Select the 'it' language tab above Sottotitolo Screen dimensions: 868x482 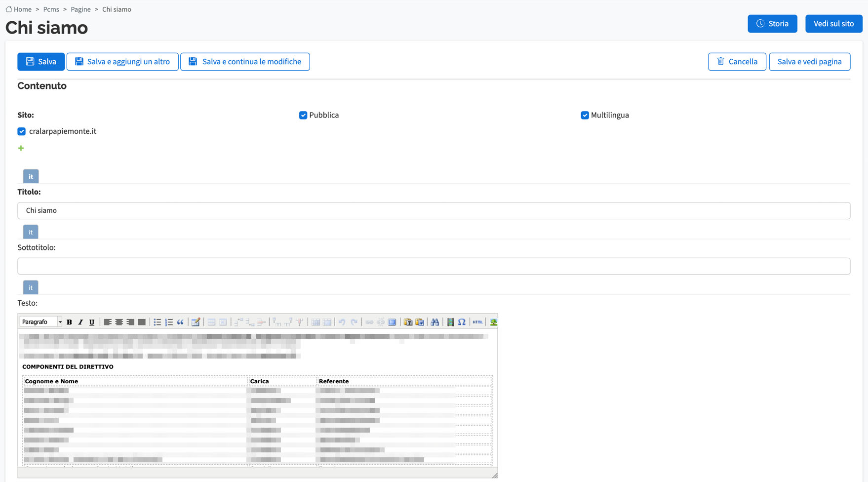pyautogui.click(x=31, y=232)
